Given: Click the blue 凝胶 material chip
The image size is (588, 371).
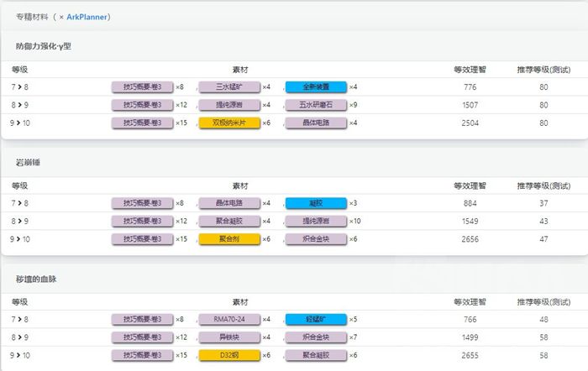Looking at the screenshot, I should [316, 203].
